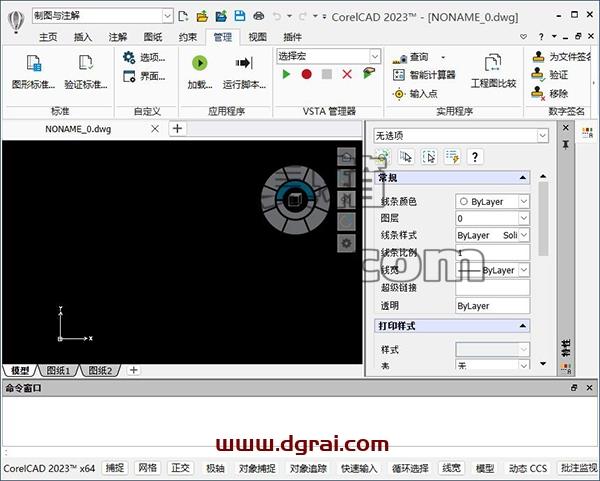Open the 线条样式 linestyle dropdown
This screenshot has height=481, width=600.
tap(524, 235)
